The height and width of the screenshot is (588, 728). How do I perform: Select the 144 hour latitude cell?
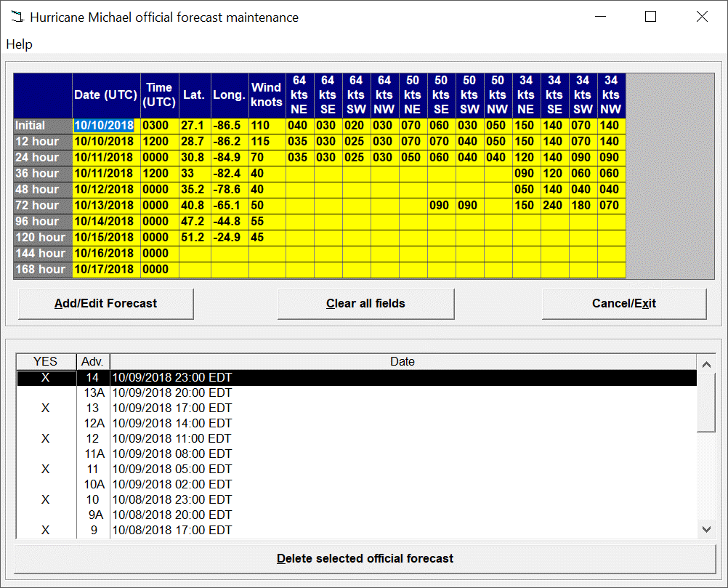coord(194,254)
